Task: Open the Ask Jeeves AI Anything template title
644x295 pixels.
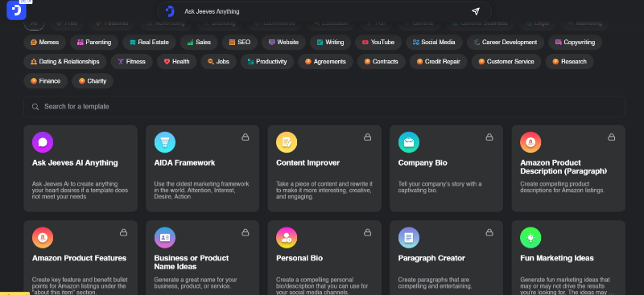Action: coord(75,163)
